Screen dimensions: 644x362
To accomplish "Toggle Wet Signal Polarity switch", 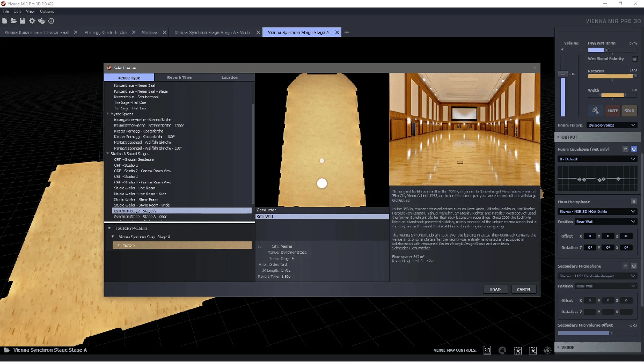I will (x=634, y=59).
